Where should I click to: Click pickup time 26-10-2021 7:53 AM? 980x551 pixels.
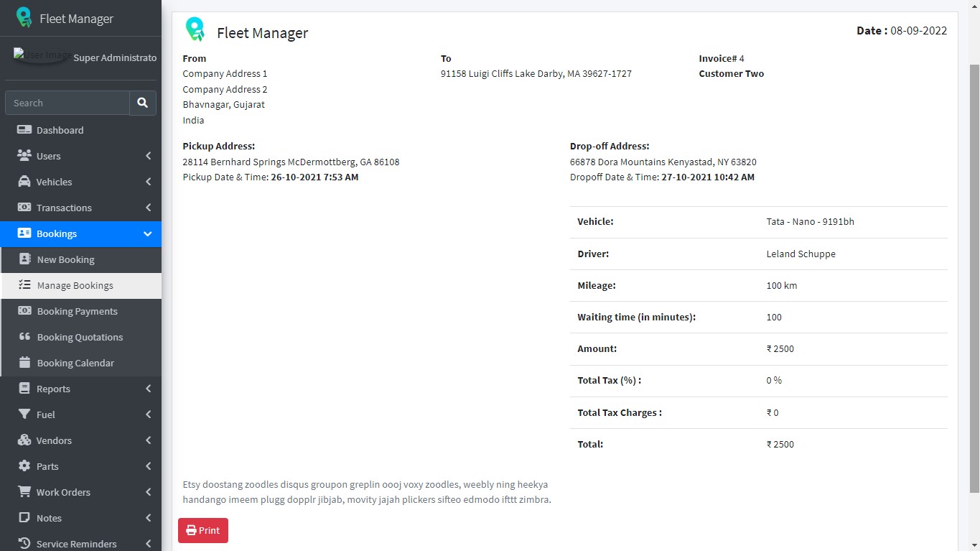(x=314, y=177)
